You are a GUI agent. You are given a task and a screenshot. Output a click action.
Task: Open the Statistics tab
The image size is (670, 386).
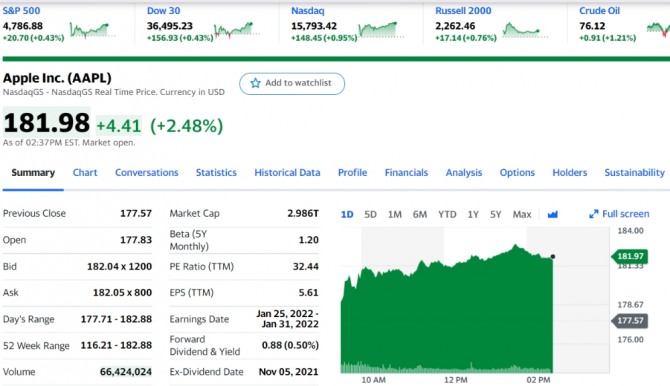coord(216,173)
